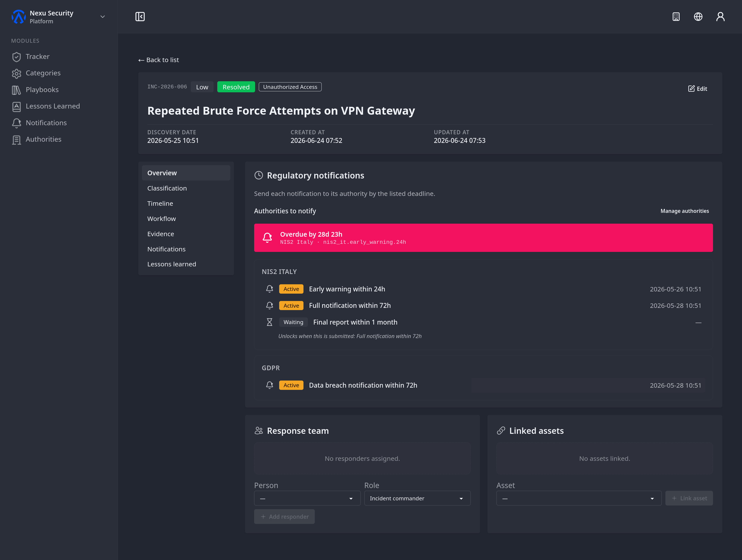The image size is (742, 560).
Task: Open the user profile icon
Action: coord(720,17)
